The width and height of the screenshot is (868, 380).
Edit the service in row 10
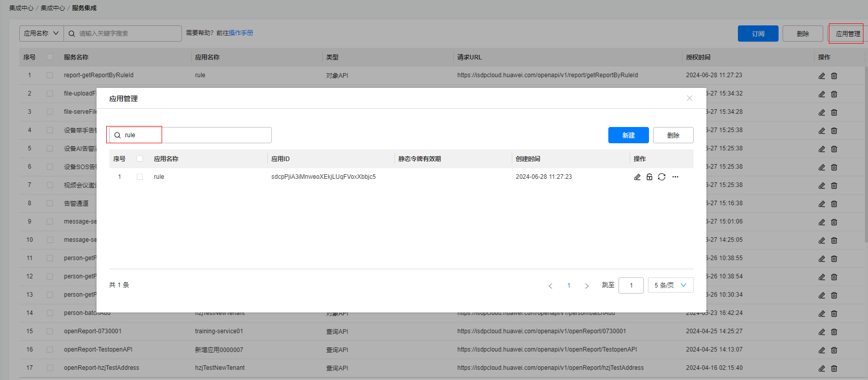tap(822, 240)
